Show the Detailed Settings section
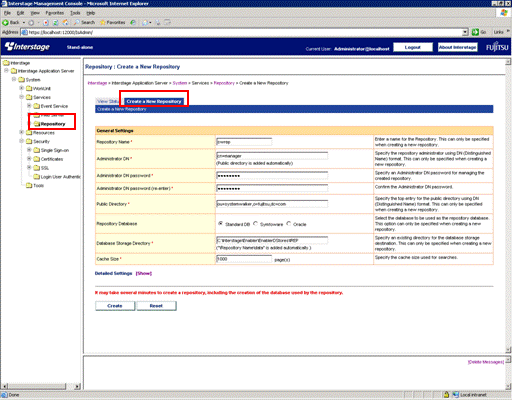Screen dimensions: 512x400 pos(144,273)
